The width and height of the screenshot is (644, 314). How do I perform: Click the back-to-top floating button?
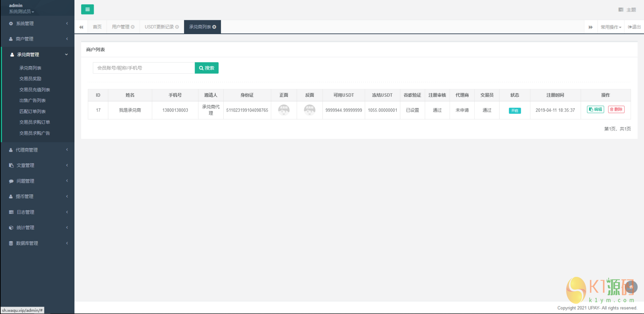pos(631,287)
